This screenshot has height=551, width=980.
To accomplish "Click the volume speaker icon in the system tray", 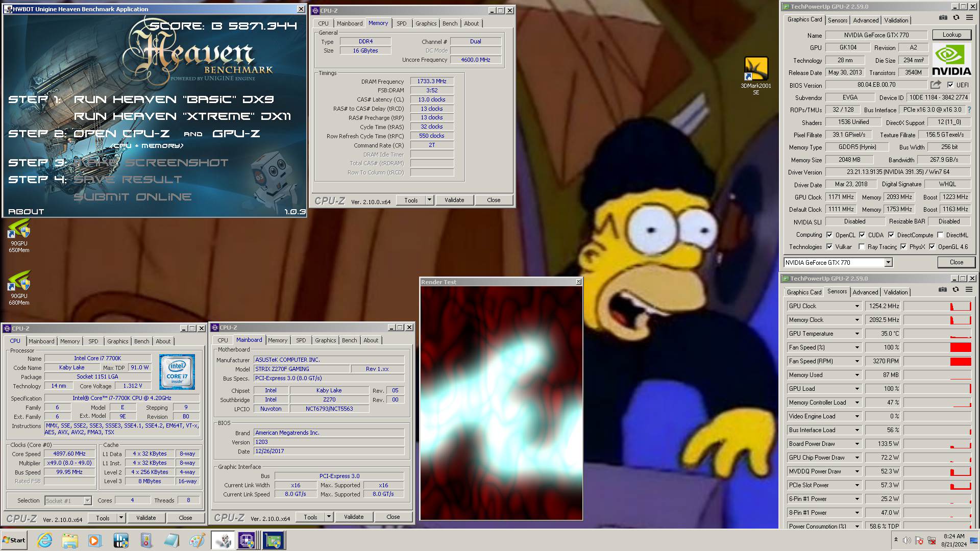I will pyautogui.click(x=907, y=540).
